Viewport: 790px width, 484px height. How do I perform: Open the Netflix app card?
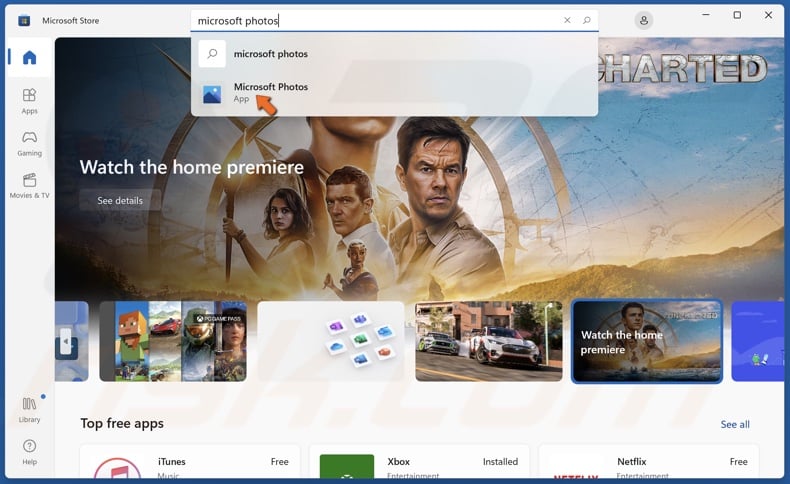(649, 461)
